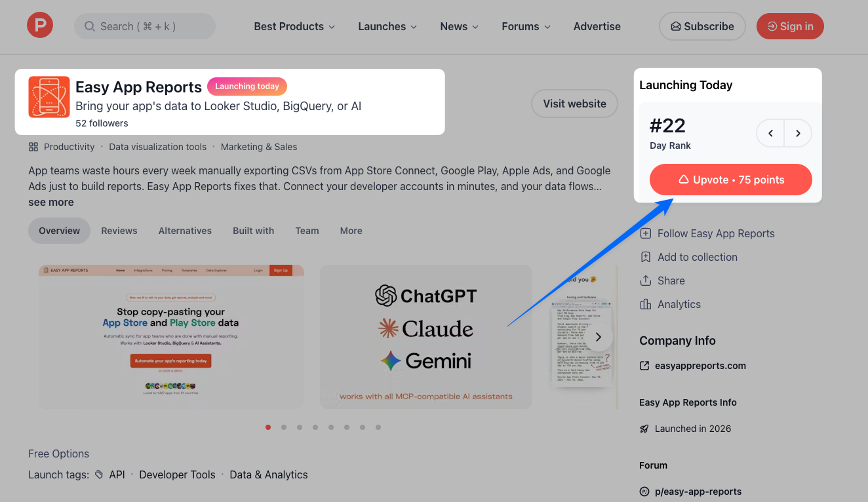Go to next day rank product

[798, 133]
